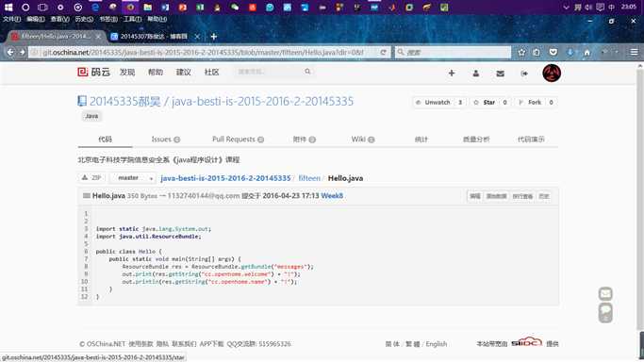The height and width of the screenshot is (362, 644).
Task: Save page to Pocket
Action: [x=553, y=52]
